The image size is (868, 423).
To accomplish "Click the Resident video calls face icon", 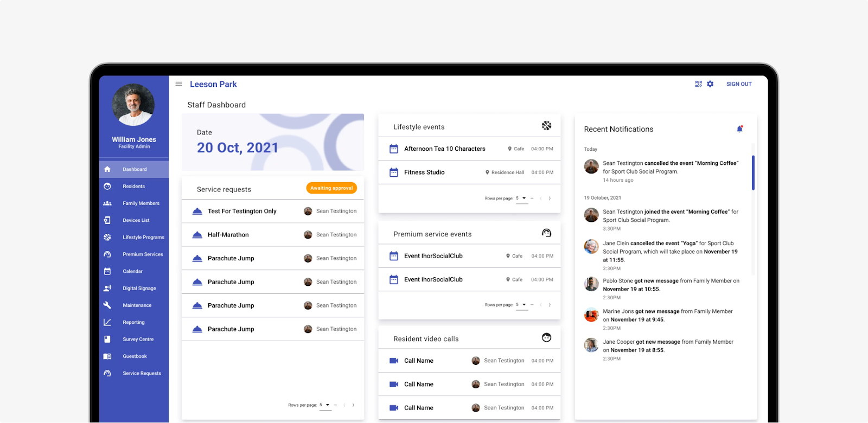I will (546, 338).
